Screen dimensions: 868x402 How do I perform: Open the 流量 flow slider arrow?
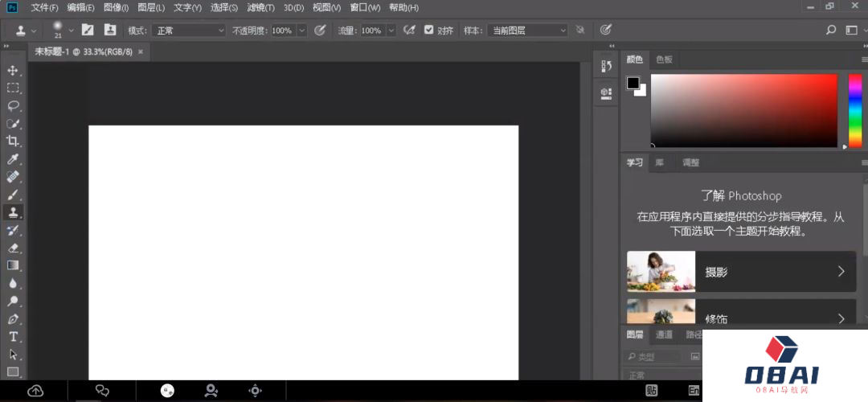click(391, 31)
